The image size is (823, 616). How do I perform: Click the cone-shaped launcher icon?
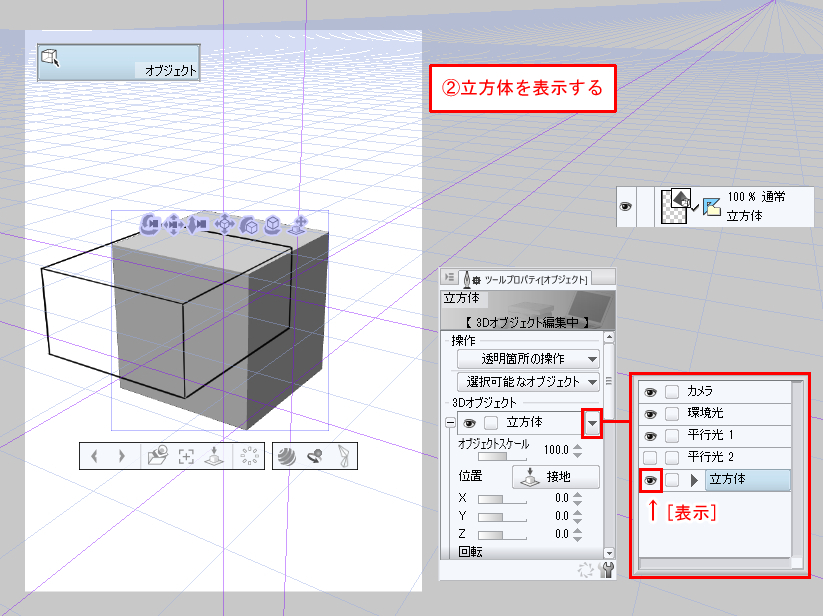[344, 456]
